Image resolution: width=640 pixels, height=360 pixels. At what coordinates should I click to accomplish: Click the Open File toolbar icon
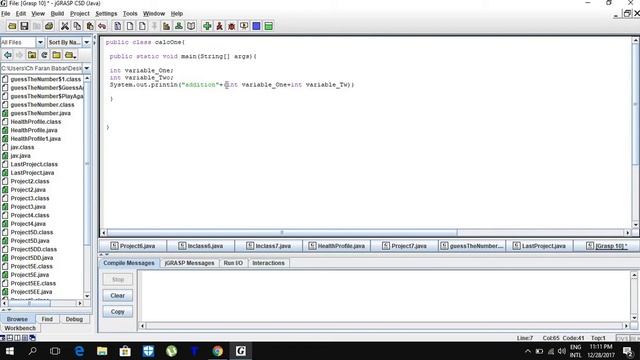[x=12, y=26]
